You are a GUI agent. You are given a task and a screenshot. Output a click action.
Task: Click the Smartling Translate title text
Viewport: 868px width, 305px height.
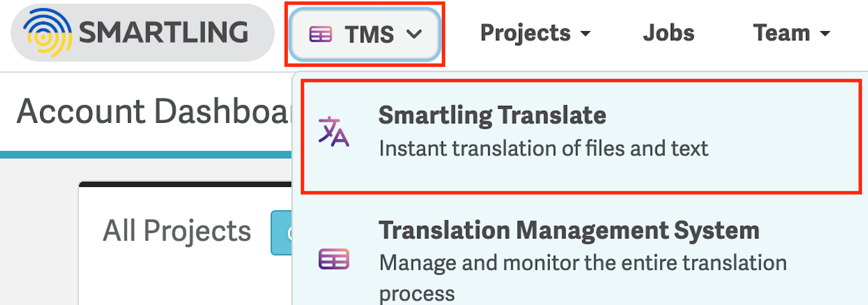tap(492, 115)
